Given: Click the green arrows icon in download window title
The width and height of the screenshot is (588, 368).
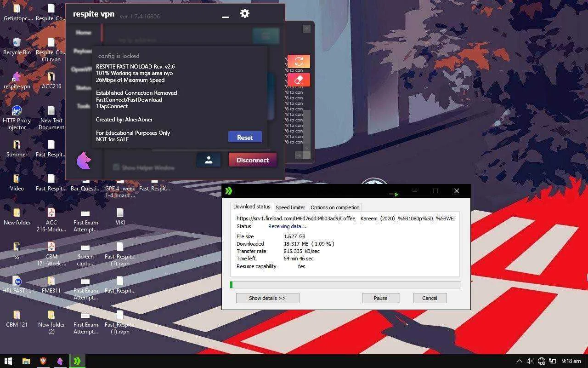Looking at the screenshot, I should [x=229, y=191].
